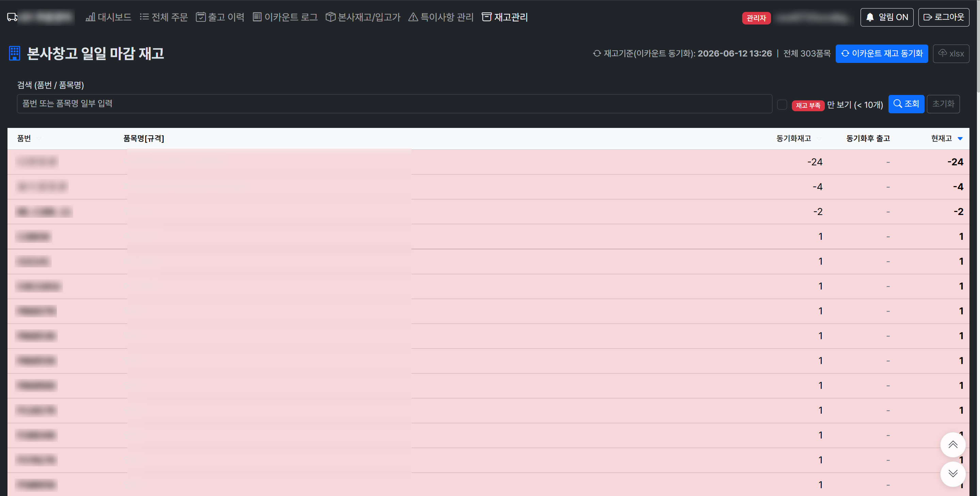The height and width of the screenshot is (496, 980).
Task: Click 품목명[규격] column header
Action: pos(143,138)
